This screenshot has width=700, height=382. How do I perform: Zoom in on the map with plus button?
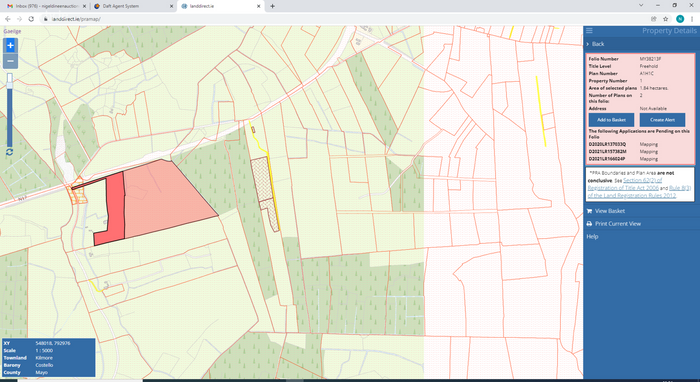(10, 46)
